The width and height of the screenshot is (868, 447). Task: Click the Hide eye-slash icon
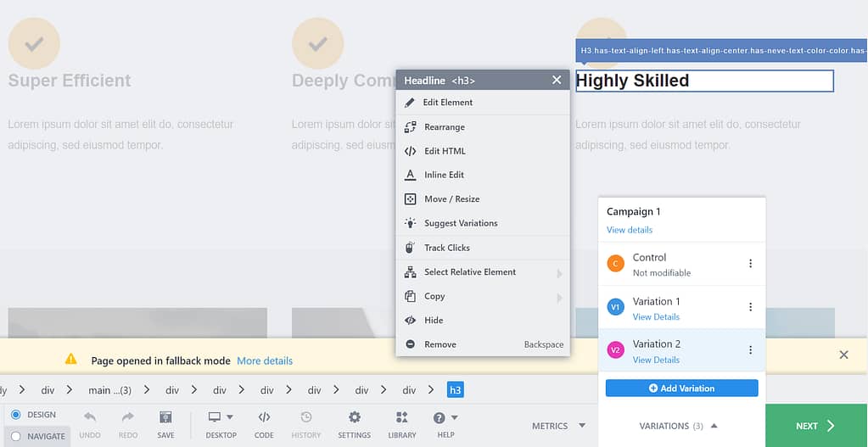click(x=410, y=321)
